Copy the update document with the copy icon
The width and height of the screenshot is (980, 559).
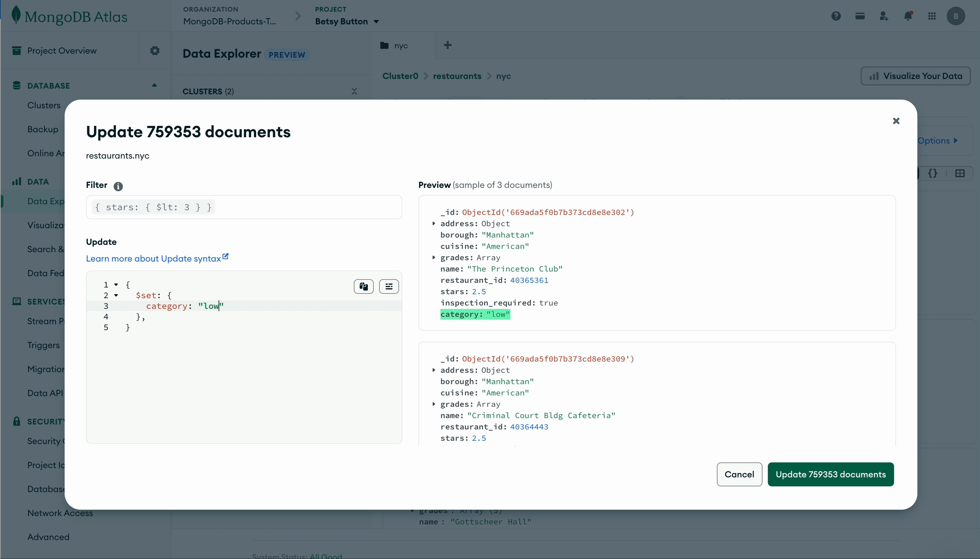[363, 286]
